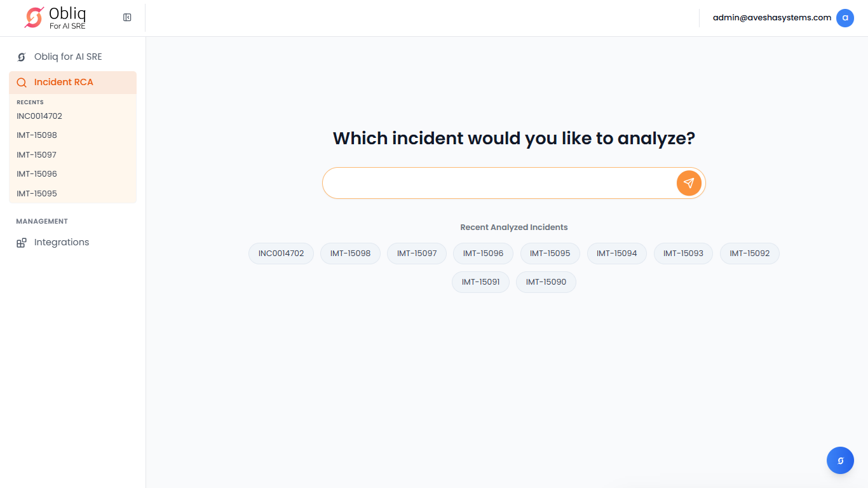Choose IMT-15096 in sidebar recents
Image resolution: width=868 pixels, height=488 pixels.
(37, 174)
